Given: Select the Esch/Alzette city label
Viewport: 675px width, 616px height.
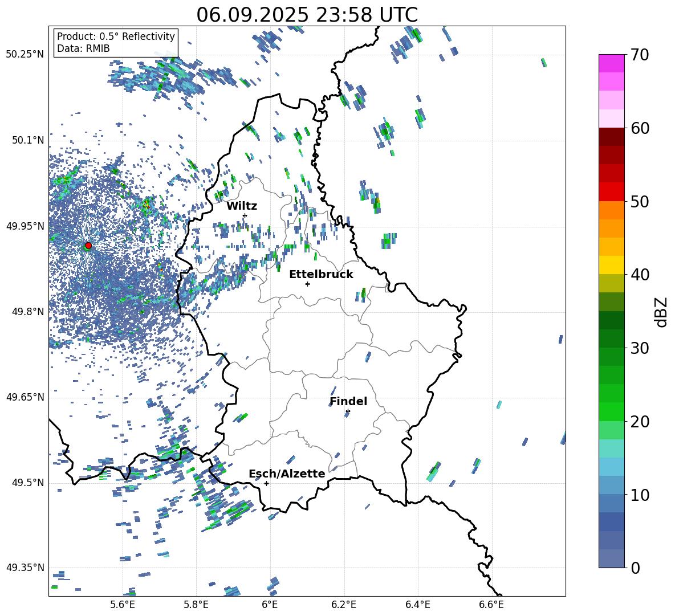Looking at the screenshot, I should pos(287,474).
